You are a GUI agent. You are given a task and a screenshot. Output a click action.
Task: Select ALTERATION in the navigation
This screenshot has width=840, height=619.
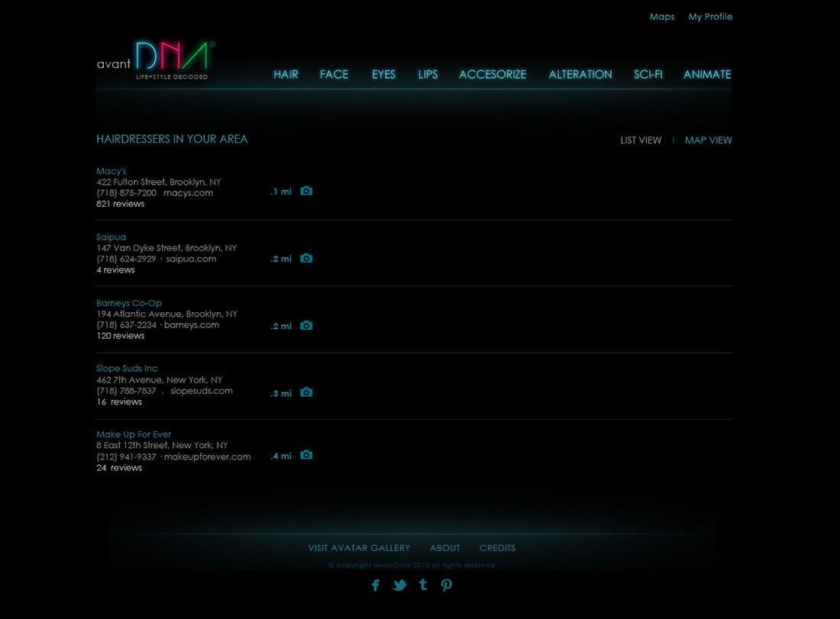pyautogui.click(x=580, y=75)
